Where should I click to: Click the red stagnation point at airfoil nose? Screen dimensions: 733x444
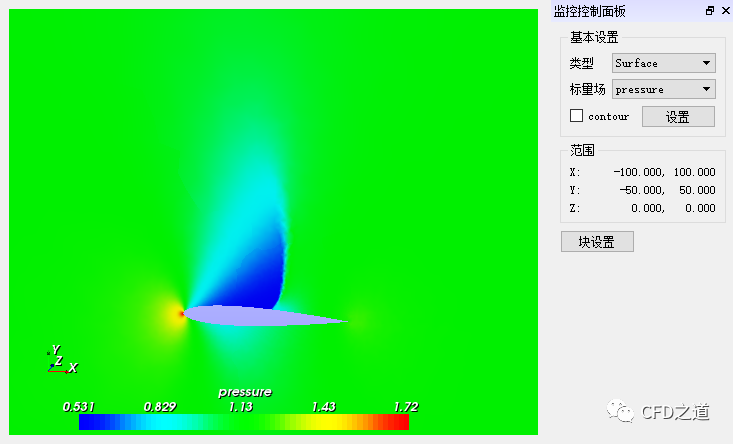pos(181,314)
